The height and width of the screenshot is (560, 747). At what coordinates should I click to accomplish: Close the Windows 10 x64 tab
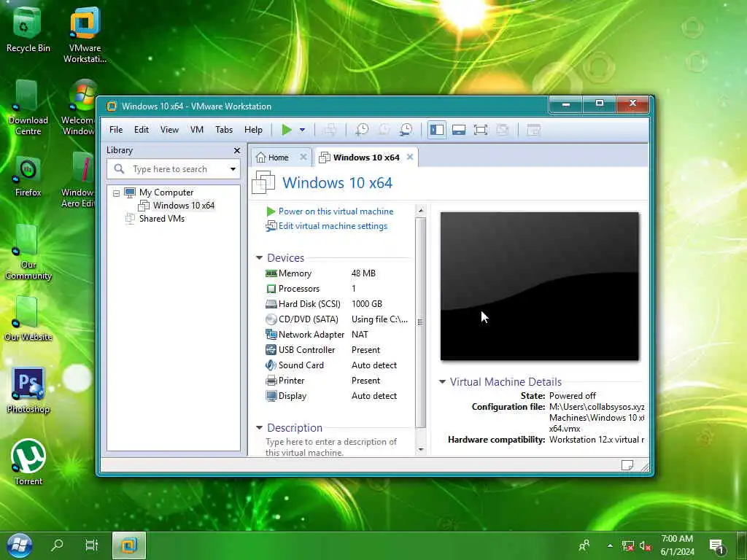click(x=410, y=157)
